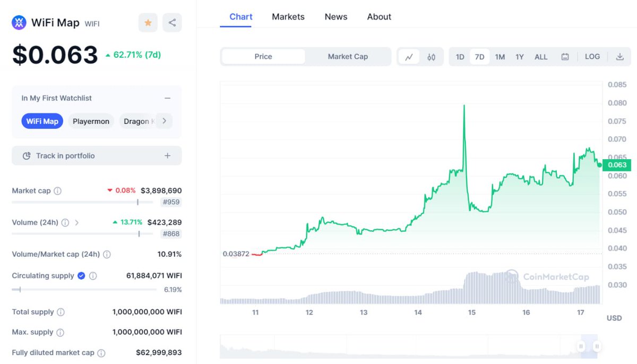The image size is (637, 364).
Task: Select Playermon in the watchlist chips
Action: 91,121
